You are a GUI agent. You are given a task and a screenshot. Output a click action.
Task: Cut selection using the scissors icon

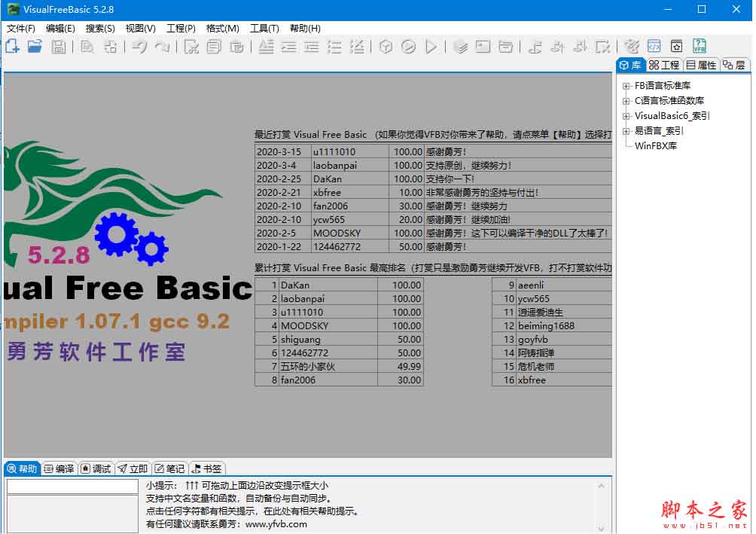coord(192,46)
